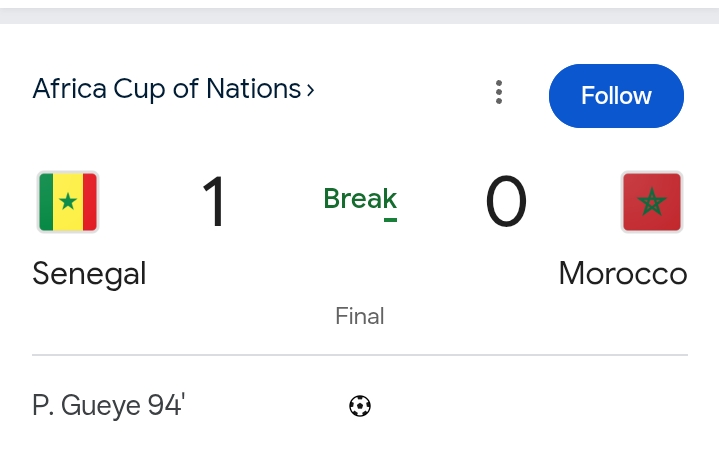
Task: Open the Africa Cup of Nations link
Action: (x=166, y=89)
